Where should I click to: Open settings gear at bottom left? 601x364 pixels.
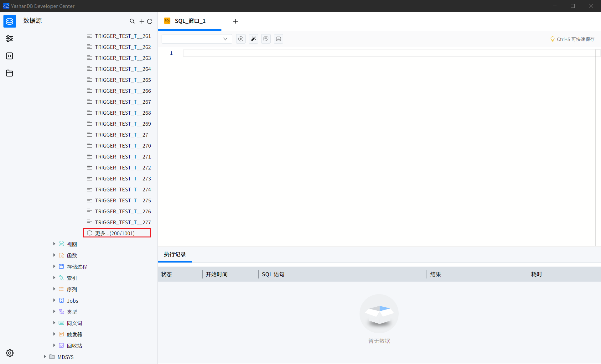pyautogui.click(x=9, y=353)
